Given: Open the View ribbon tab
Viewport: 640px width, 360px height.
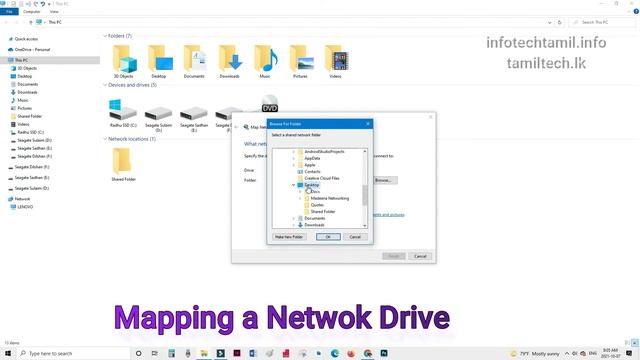Looking at the screenshot, I should (54, 11).
